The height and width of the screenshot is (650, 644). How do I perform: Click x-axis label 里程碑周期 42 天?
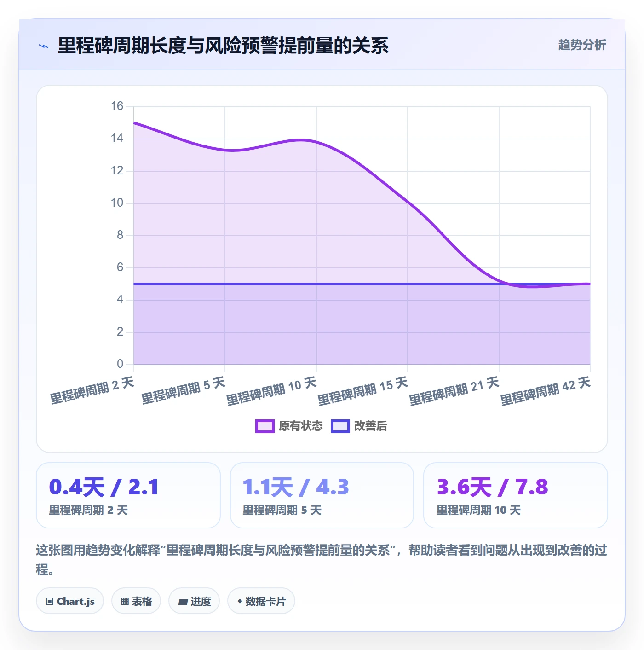click(546, 391)
